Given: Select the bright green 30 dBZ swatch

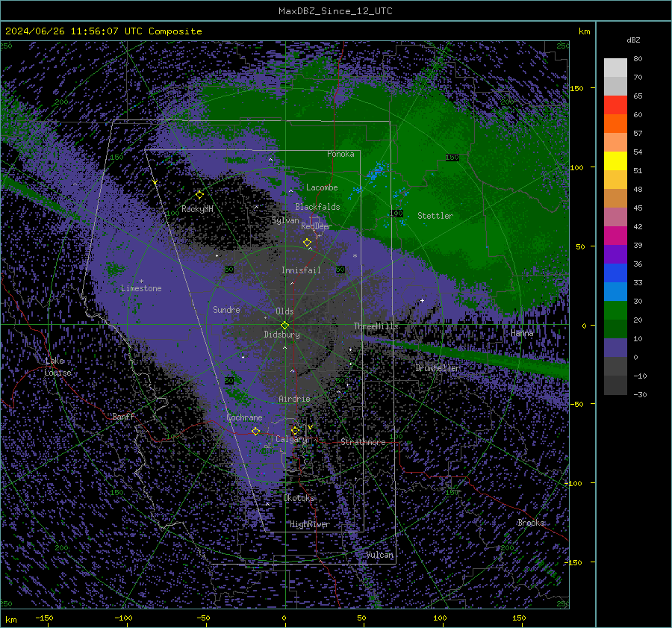Looking at the screenshot, I should (615, 310).
